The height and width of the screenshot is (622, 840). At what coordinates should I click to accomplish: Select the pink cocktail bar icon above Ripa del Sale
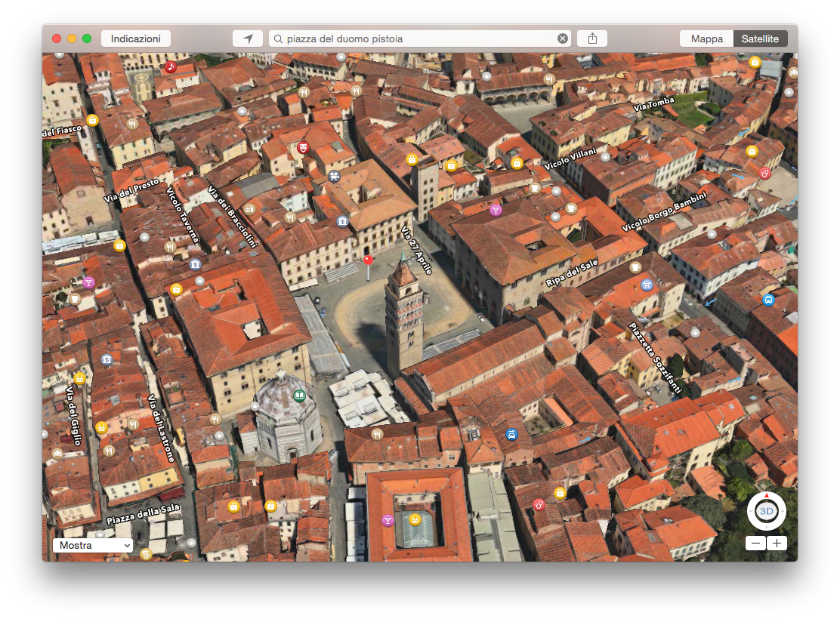pyautogui.click(x=496, y=210)
